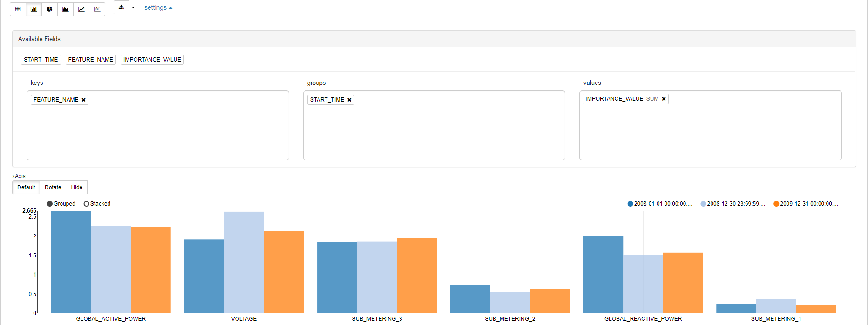Click the orange SUB_METERING_3 bar
The image size is (868, 325).
[x=417, y=276]
